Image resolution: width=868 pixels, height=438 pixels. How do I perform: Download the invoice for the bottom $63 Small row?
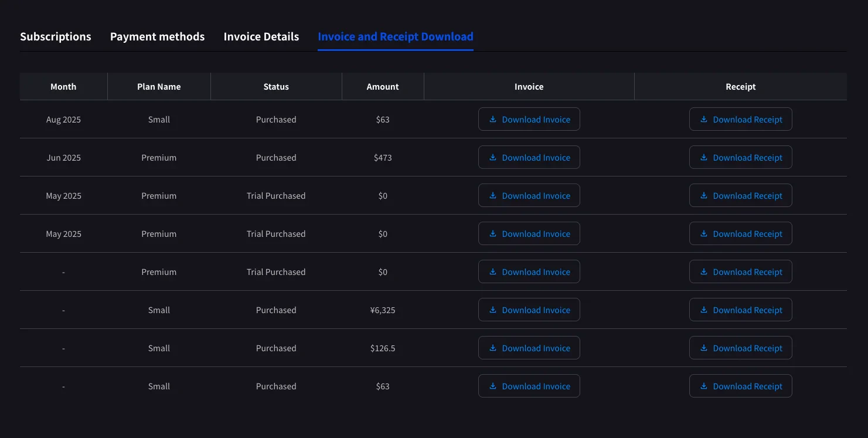[529, 386]
